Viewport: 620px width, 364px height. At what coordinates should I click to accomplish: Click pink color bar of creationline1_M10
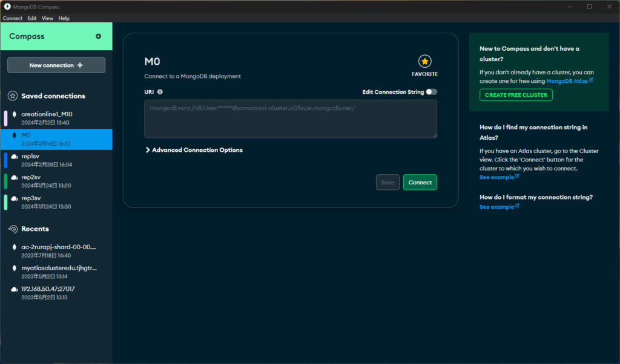tap(5, 118)
